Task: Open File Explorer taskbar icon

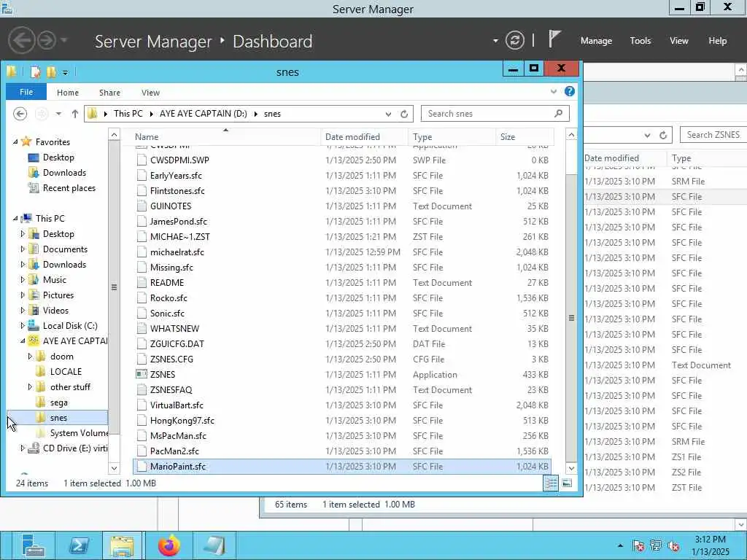Action: point(122,545)
